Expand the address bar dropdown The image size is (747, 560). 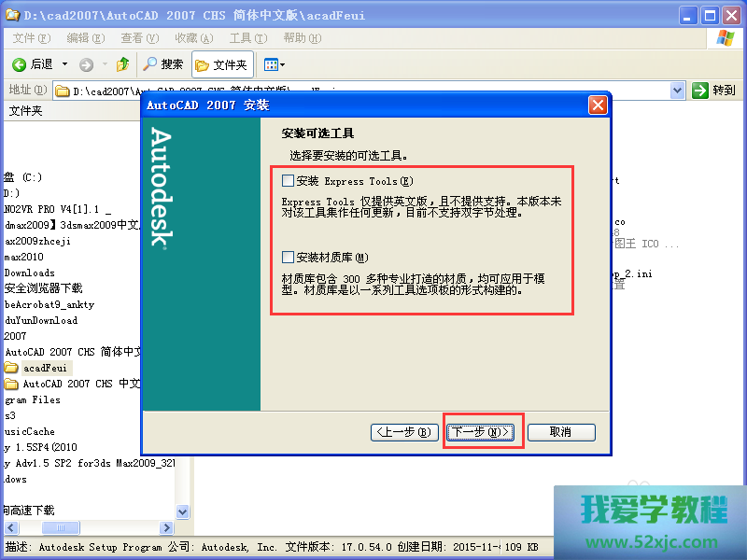pos(678,91)
